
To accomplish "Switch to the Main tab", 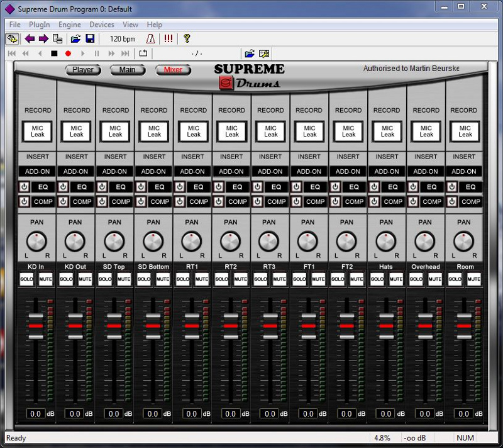I will (x=128, y=70).
